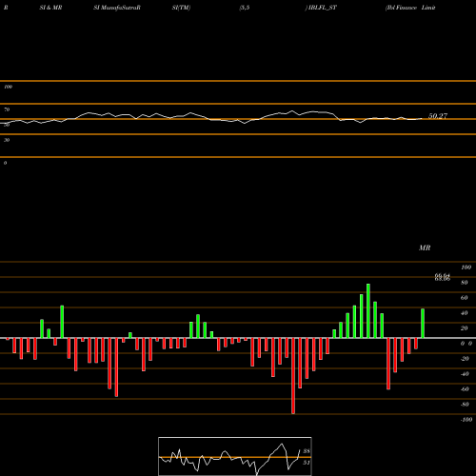476x476 pixels.
Task: Click the MR axis label 60
Action: click(x=465, y=298)
